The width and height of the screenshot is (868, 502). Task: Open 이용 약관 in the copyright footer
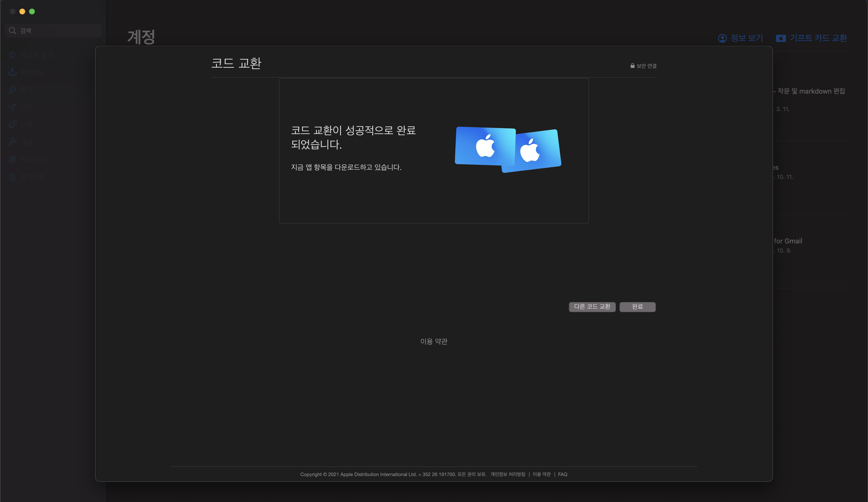pos(542,474)
